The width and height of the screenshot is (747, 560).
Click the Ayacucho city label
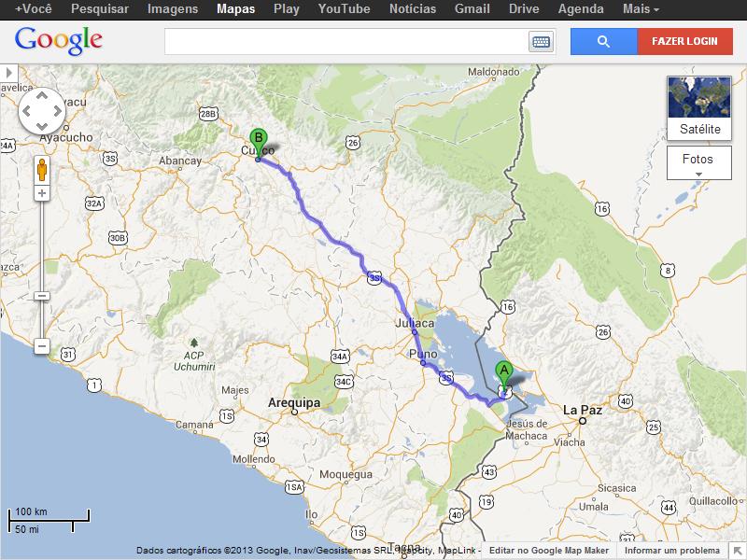[x=66, y=137]
